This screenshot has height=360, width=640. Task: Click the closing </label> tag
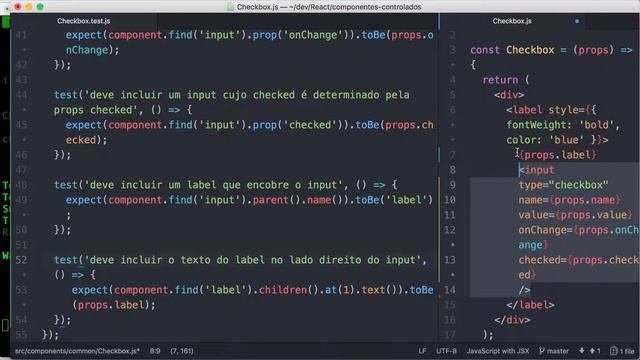530,305
